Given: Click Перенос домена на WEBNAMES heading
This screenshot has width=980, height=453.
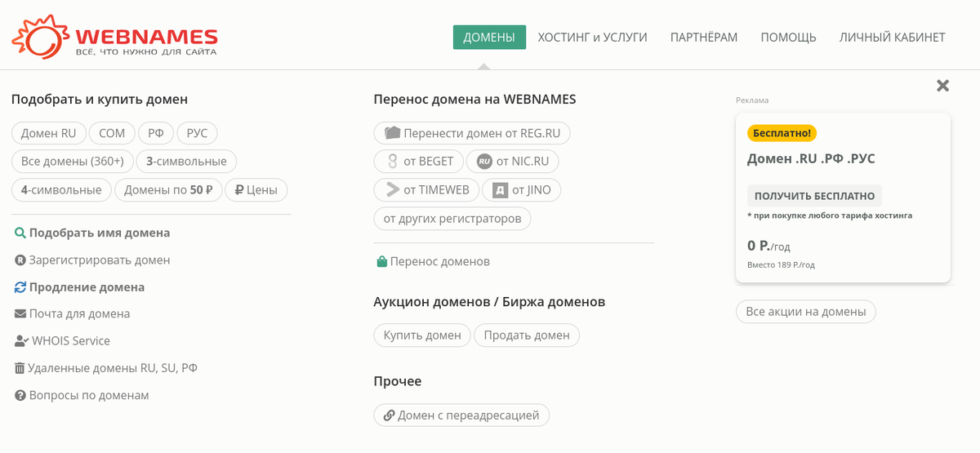Looking at the screenshot, I should (x=474, y=100).
